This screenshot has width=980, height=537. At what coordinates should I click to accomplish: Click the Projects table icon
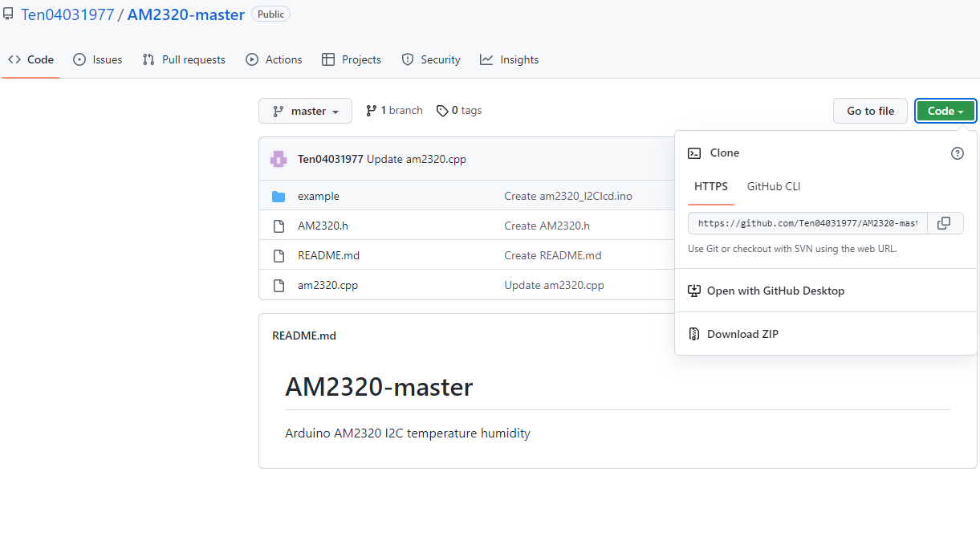[x=328, y=59]
